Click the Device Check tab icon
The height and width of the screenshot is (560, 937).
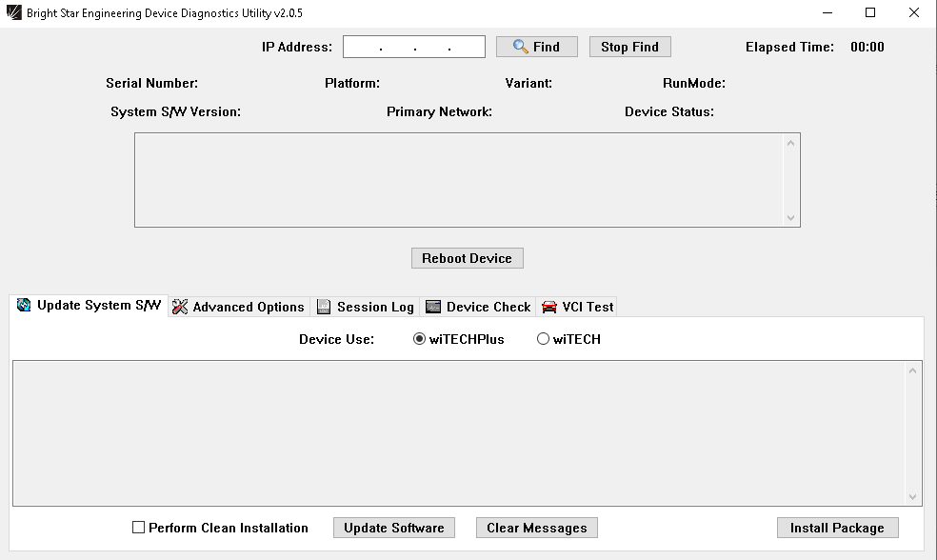coord(433,307)
